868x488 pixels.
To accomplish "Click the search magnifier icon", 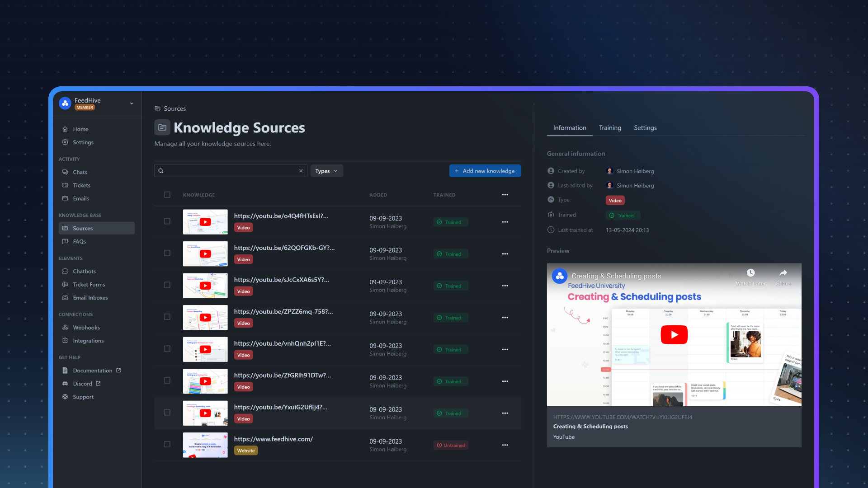I will click(x=161, y=171).
